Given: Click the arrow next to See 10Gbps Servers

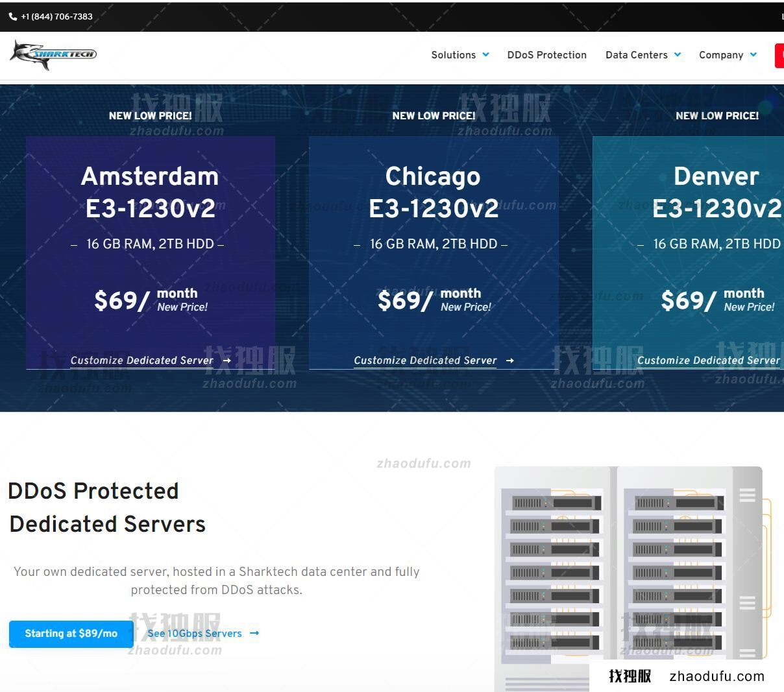Looking at the screenshot, I should point(254,633).
